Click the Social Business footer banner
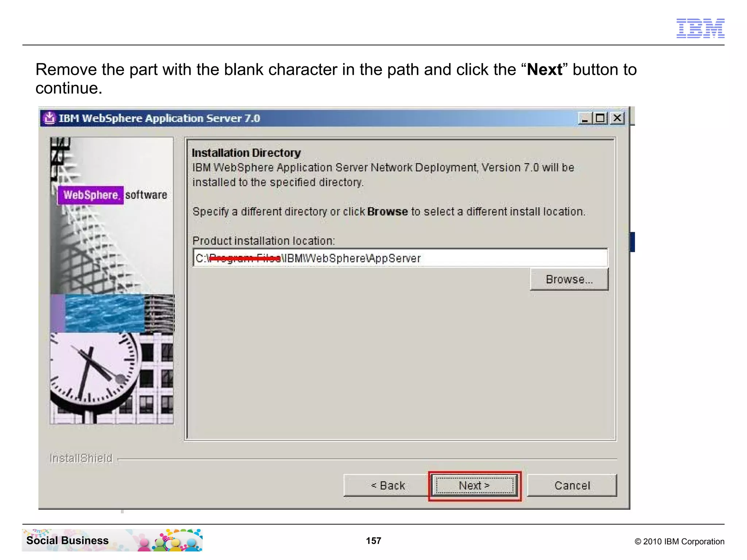Screen dimensions: 747x560 coord(112,540)
